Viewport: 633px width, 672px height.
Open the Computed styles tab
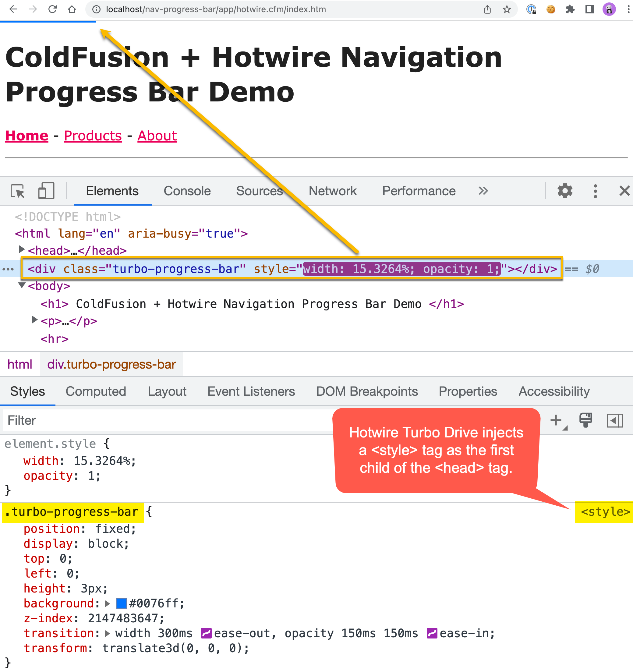pyautogui.click(x=96, y=391)
